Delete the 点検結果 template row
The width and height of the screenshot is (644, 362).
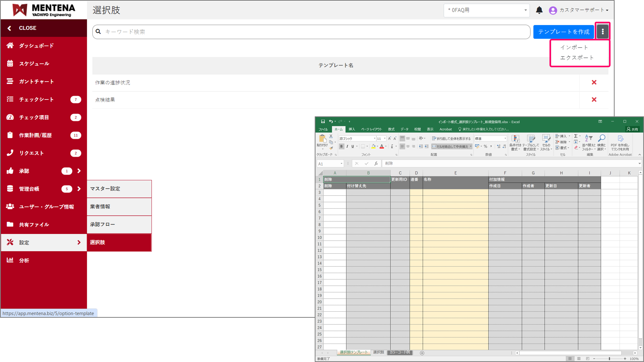[594, 100]
